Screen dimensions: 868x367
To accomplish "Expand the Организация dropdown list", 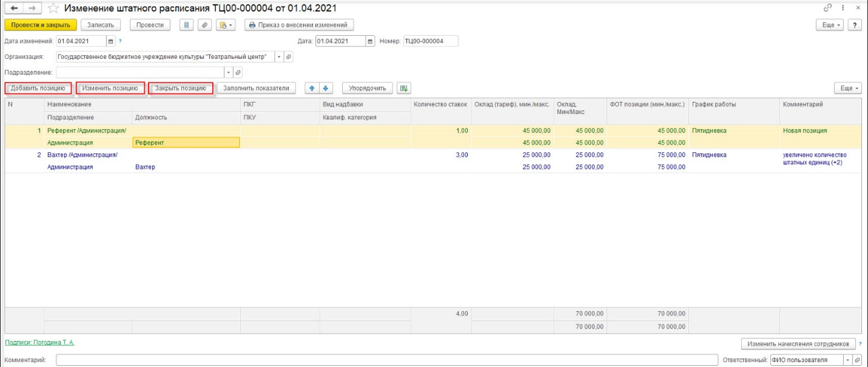I will tap(278, 57).
